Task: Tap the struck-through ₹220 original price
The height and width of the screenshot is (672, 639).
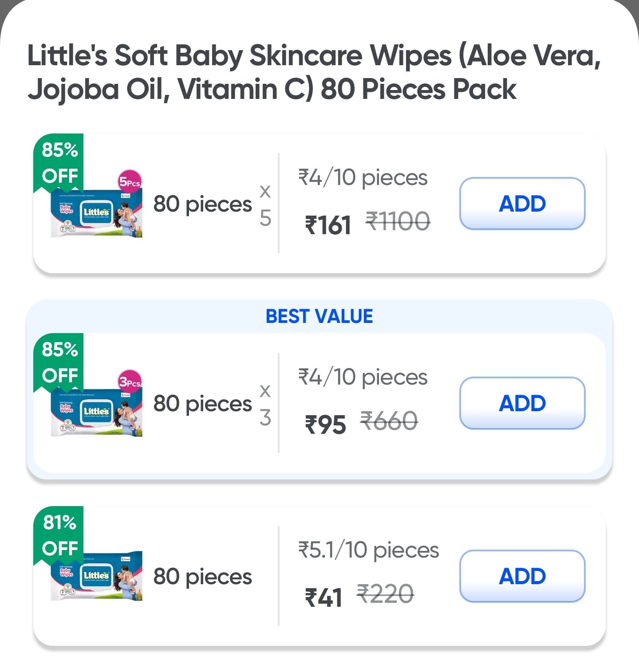Action: 385,594
